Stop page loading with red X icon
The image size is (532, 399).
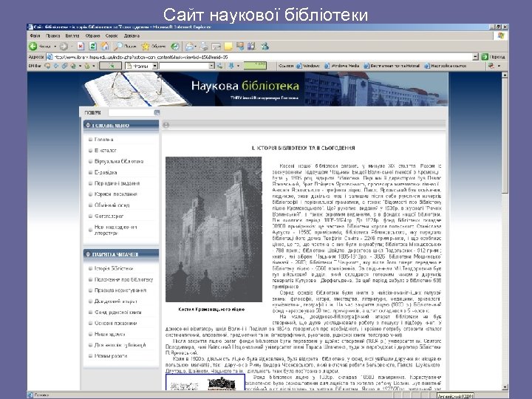point(81,46)
